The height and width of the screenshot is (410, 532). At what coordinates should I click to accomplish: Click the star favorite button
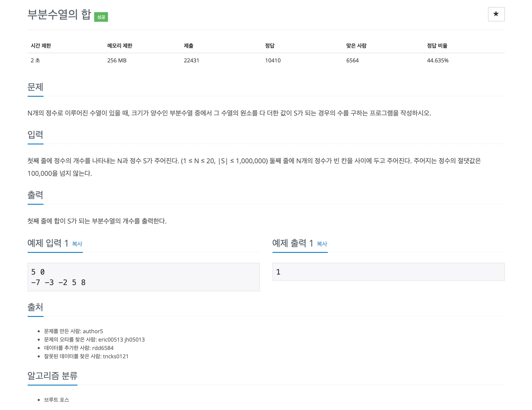coord(496,14)
